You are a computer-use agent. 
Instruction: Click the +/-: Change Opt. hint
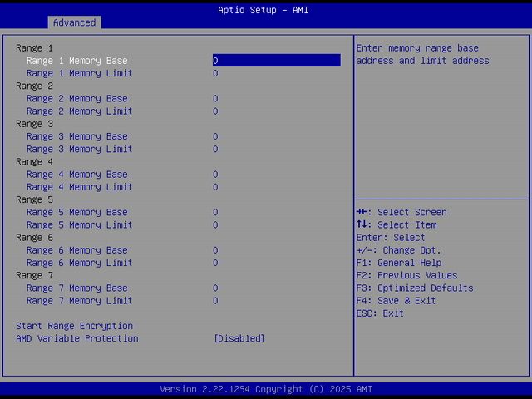point(399,250)
